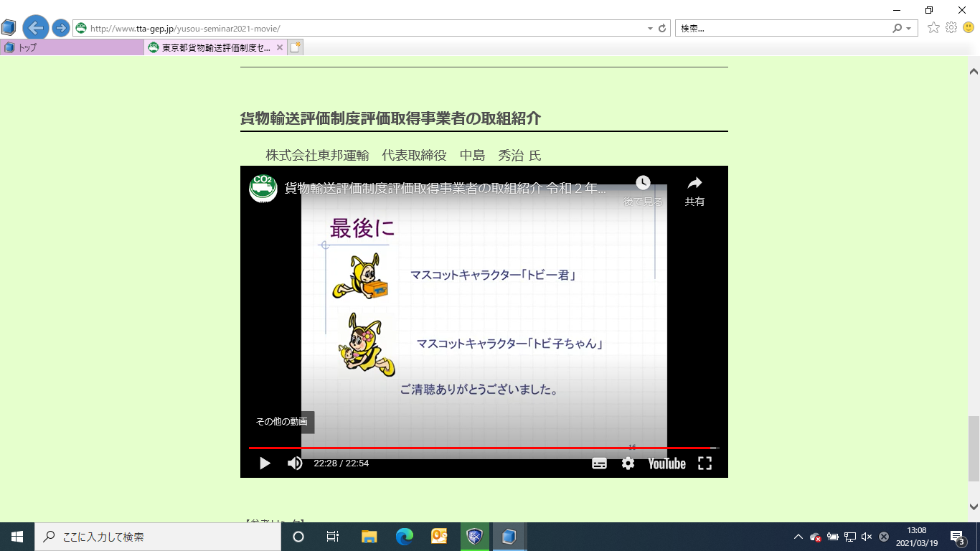Play the video with the play button
Viewport: 980px width, 551px height.
coord(265,463)
